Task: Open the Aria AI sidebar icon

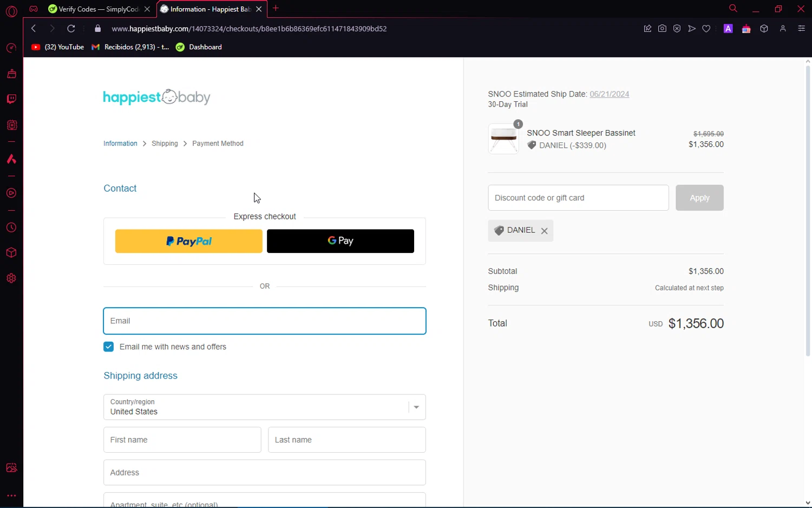Action: (x=11, y=159)
